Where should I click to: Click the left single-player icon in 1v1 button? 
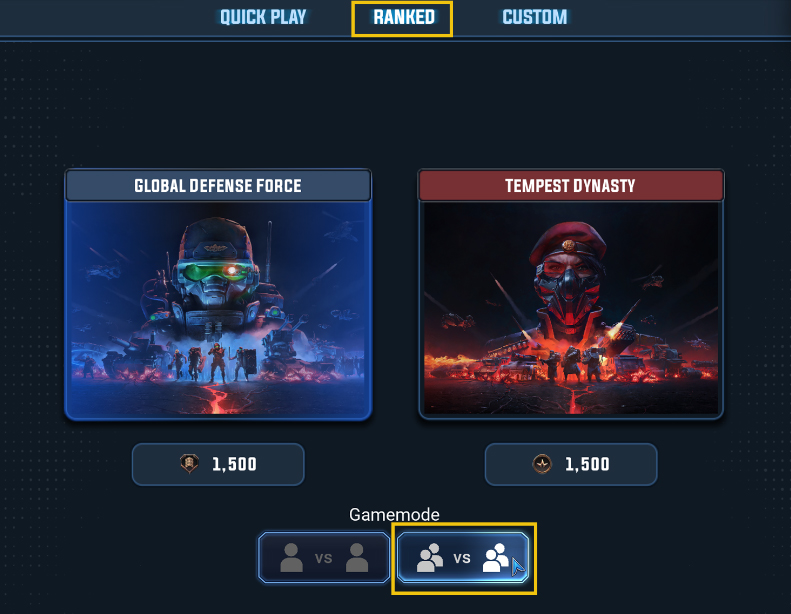click(291, 557)
